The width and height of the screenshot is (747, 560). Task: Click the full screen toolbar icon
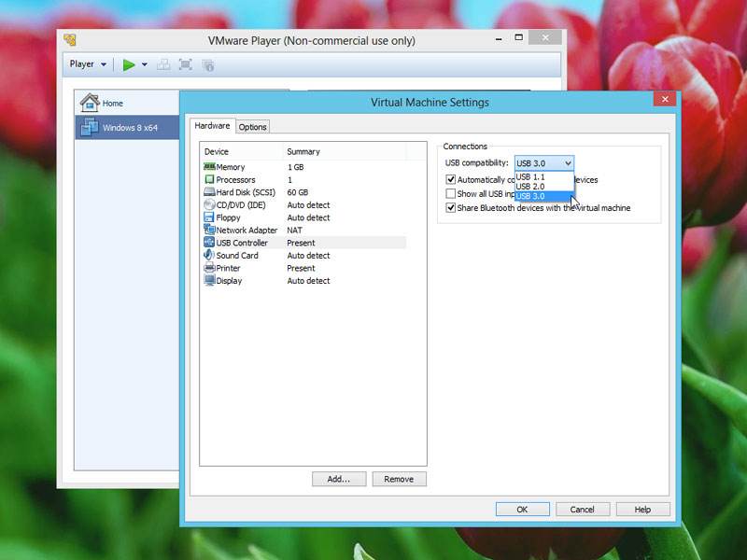pyautogui.click(x=185, y=64)
